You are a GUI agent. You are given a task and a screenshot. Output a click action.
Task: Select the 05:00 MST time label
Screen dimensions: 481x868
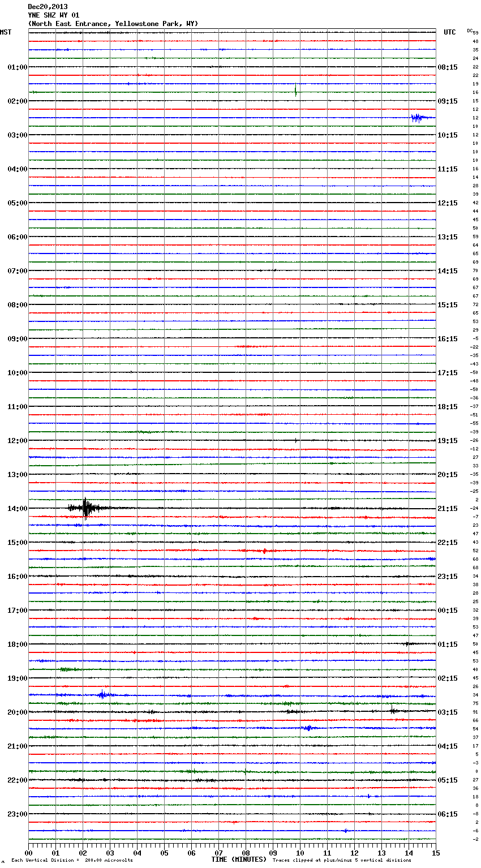coord(18,203)
